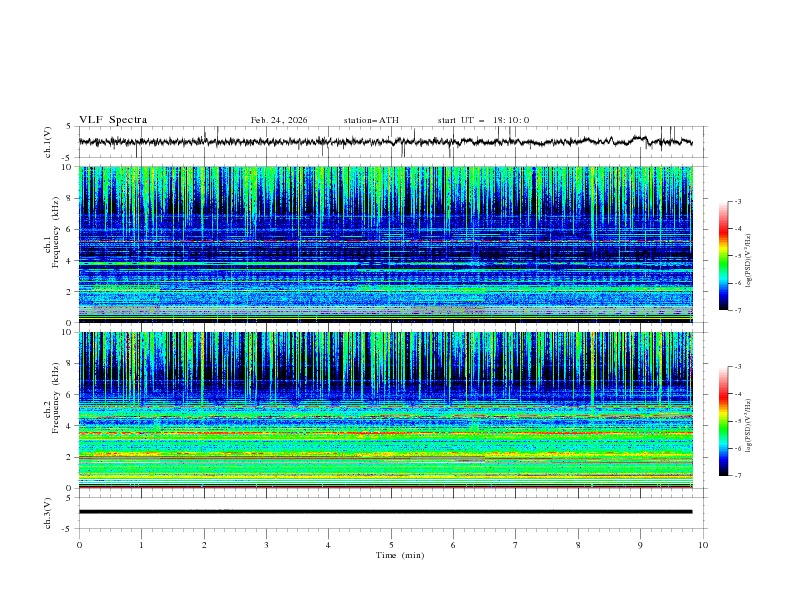
Task: Click time axis tick label "3"
Action: pyautogui.click(x=266, y=545)
